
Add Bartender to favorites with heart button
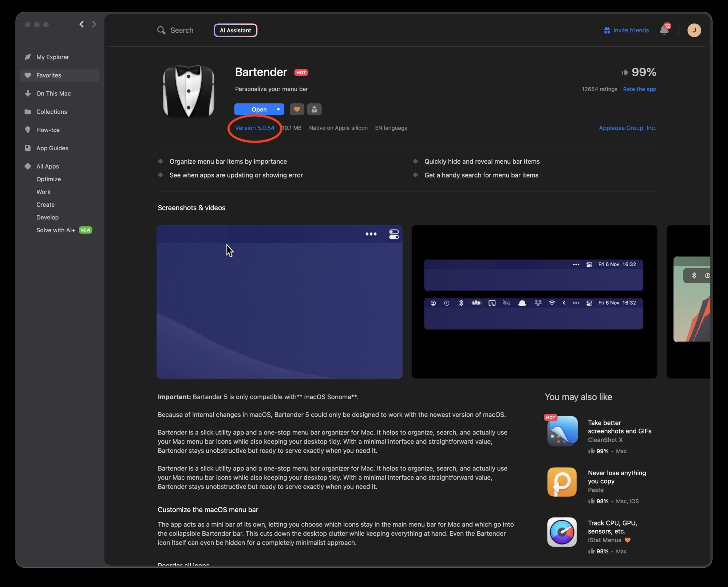click(x=297, y=109)
